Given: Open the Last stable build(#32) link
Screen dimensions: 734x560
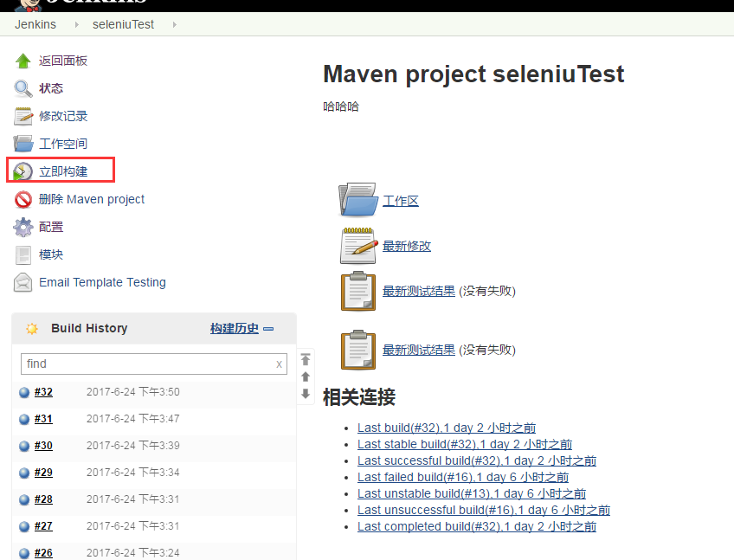Looking at the screenshot, I should click(x=465, y=444).
